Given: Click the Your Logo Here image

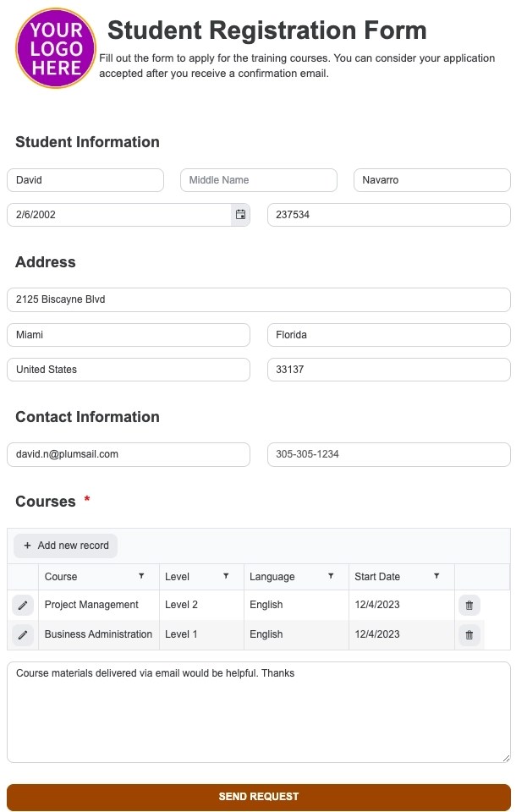Looking at the screenshot, I should pos(56,48).
